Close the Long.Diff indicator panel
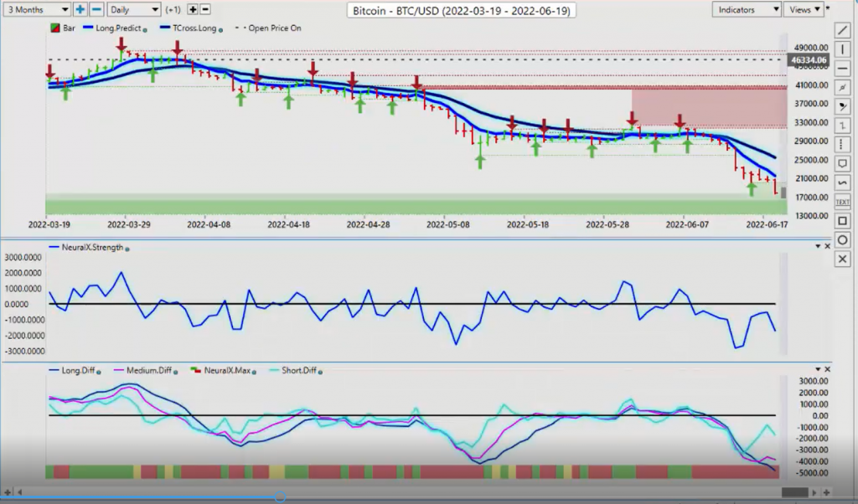Image resolution: width=858 pixels, height=504 pixels. click(827, 369)
